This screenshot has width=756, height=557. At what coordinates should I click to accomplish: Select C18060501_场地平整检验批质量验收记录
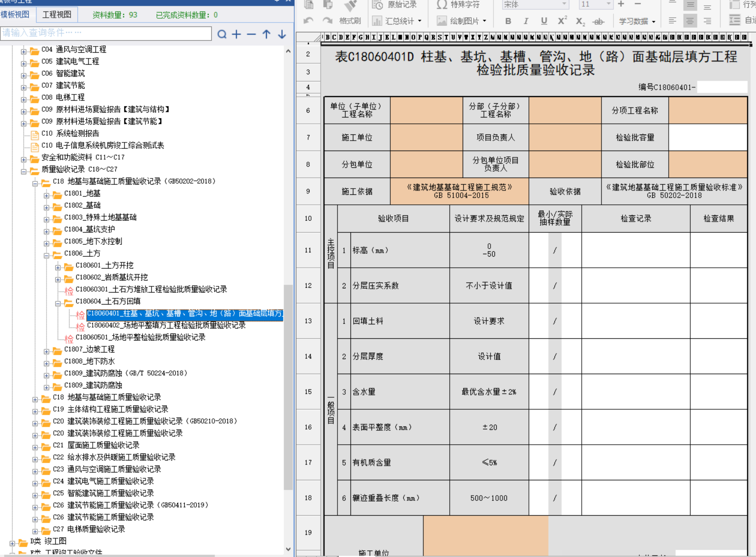click(x=140, y=337)
